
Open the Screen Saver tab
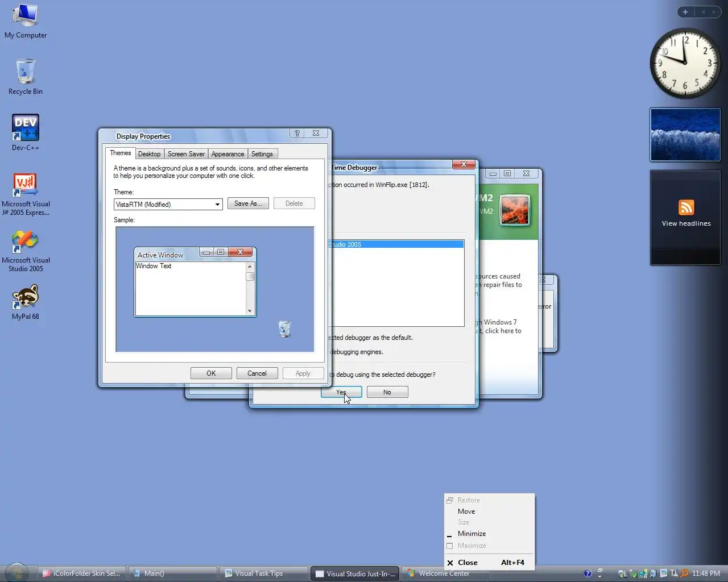tap(186, 154)
